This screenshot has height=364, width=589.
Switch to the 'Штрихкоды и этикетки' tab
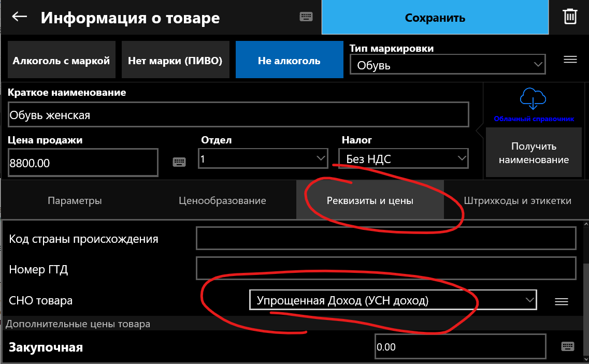(517, 200)
